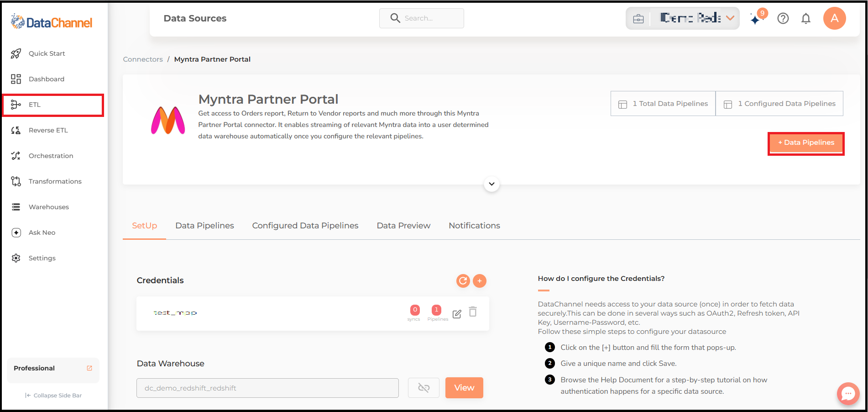Open the Configured Data Pipelines tab
The image size is (868, 412).
(x=305, y=226)
